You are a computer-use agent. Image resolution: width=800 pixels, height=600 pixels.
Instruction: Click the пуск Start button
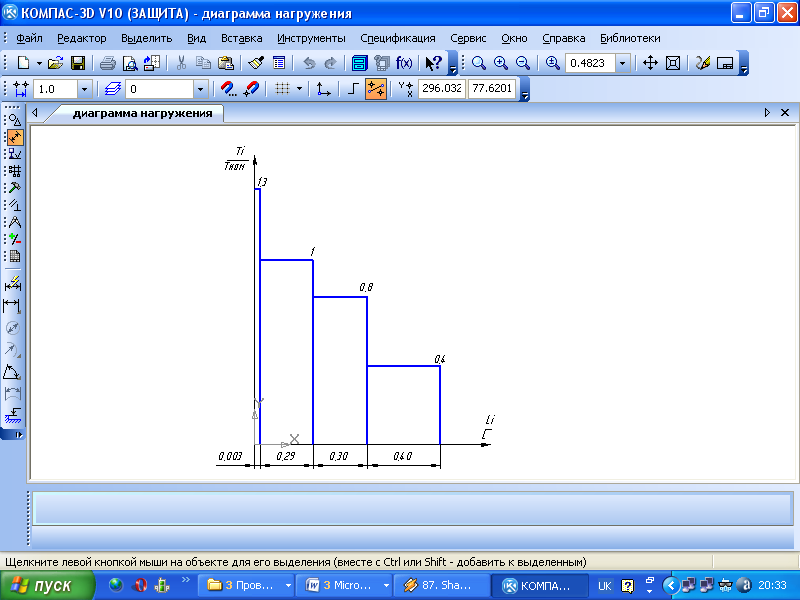point(47,585)
